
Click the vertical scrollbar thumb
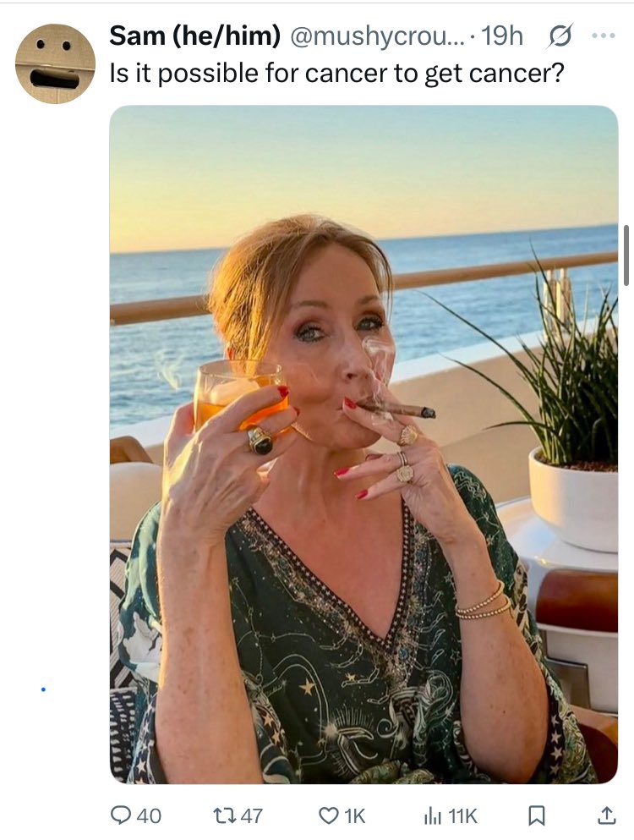(x=626, y=255)
